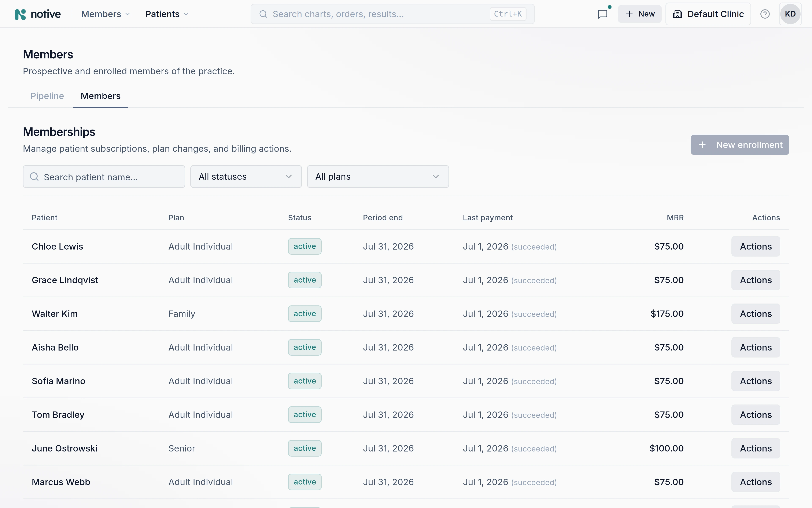812x508 pixels.
Task: Click the New enrollment button
Action: click(x=739, y=145)
